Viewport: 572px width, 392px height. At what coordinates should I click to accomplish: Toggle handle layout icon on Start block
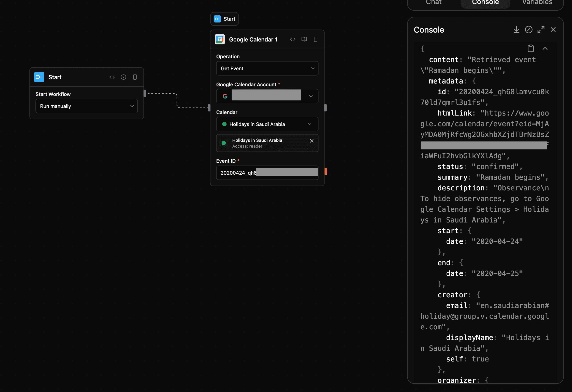pos(135,77)
